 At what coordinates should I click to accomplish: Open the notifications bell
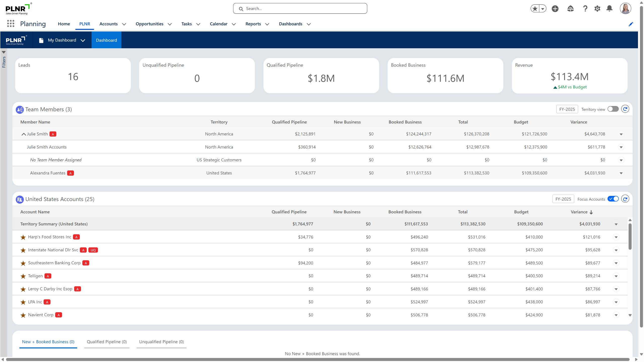point(609,9)
